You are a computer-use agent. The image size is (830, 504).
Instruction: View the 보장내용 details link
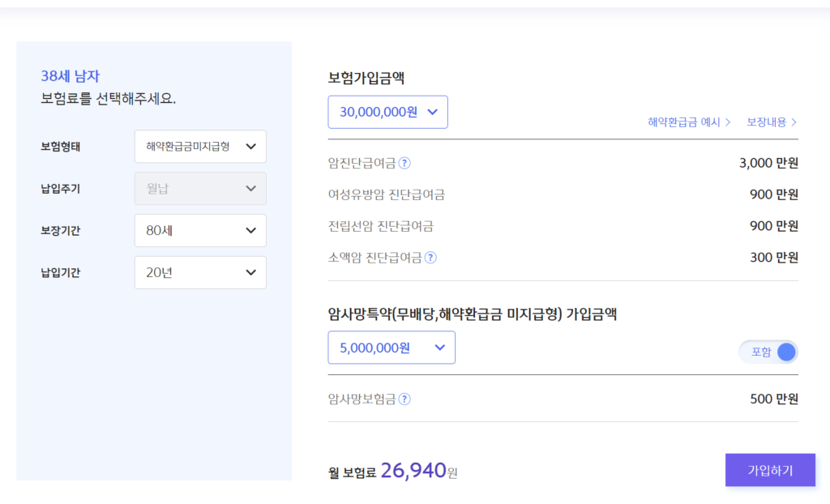pos(772,122)
